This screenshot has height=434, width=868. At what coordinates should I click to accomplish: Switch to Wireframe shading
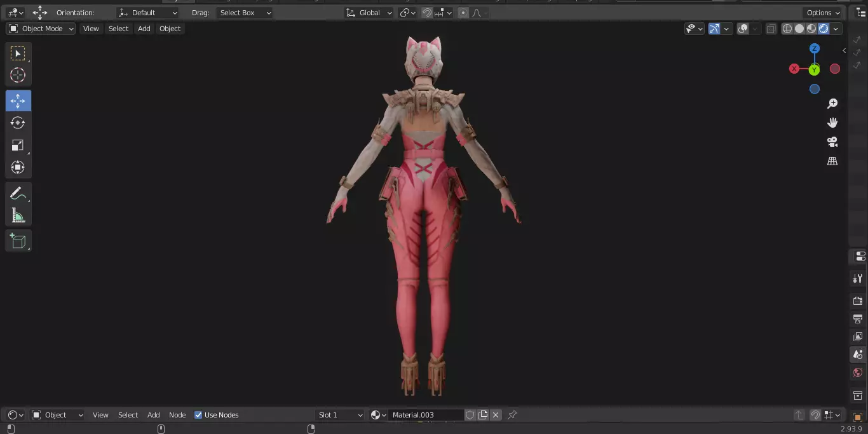tap(787, 29)
